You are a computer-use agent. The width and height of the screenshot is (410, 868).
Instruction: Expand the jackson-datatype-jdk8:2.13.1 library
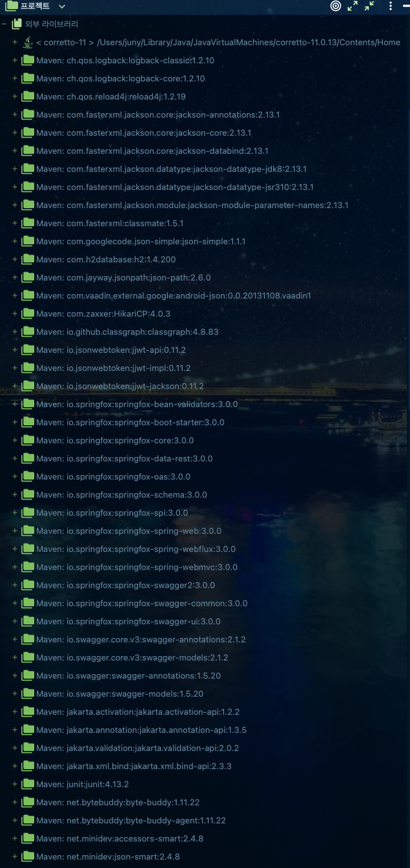click(x=15, y=169)
